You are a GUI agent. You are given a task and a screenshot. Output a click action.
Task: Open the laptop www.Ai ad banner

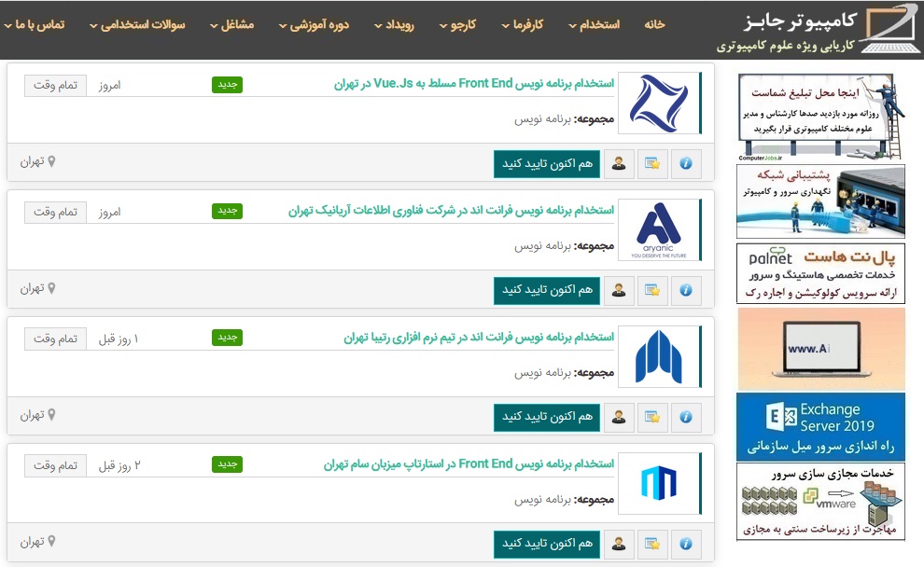[x=820, y=349]
